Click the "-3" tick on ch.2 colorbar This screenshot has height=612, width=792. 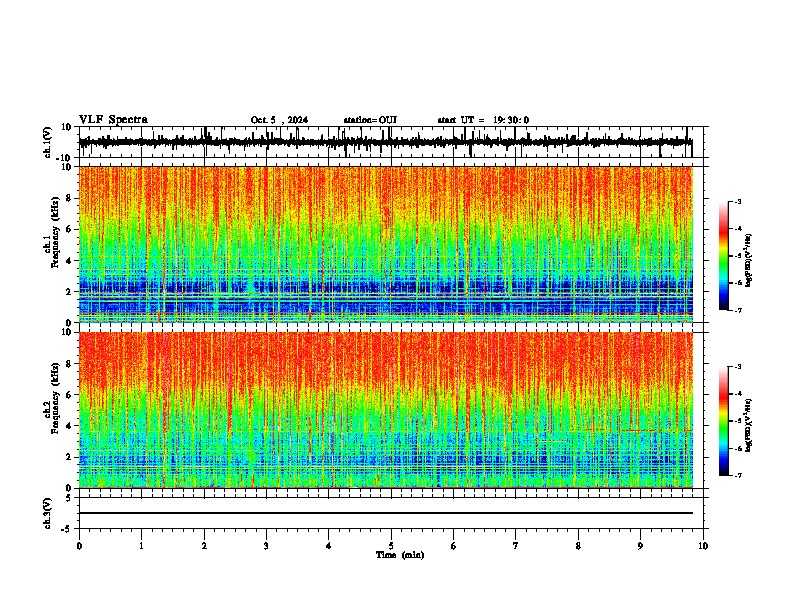pos(737,367)
